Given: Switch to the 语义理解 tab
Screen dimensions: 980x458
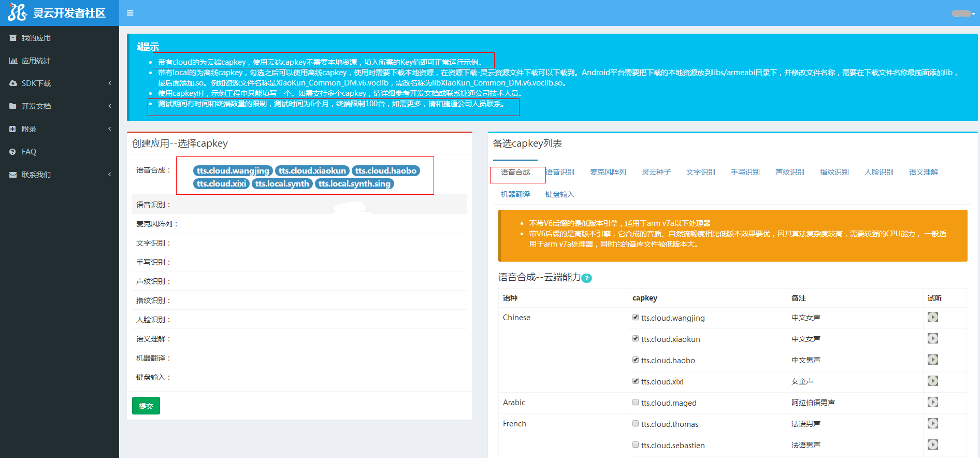Looking at the screenshot, I should [x=924, y=172].
